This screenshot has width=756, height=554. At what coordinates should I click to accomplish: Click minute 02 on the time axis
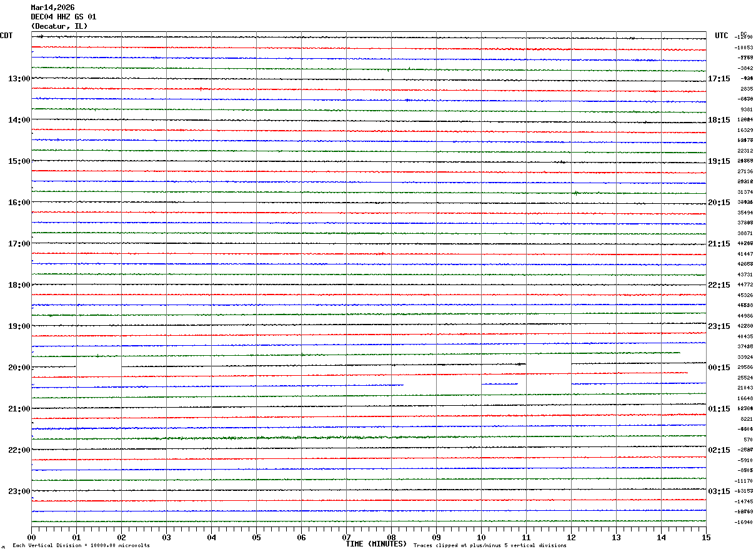coord(121,536)
